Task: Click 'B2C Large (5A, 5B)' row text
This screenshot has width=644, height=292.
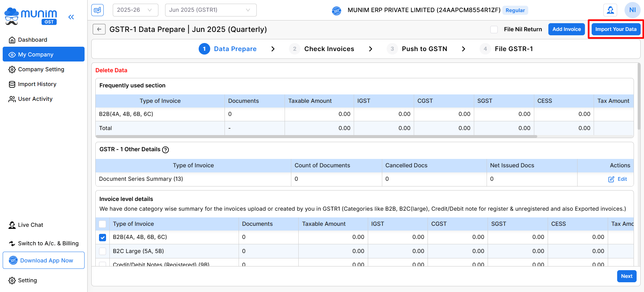Action: [138, 251]
